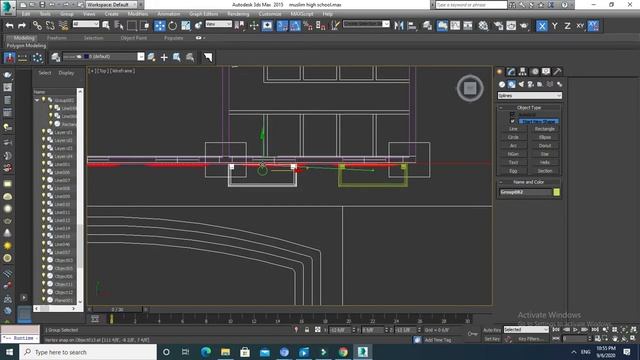Click the Render Setup icon

(498, 26)
